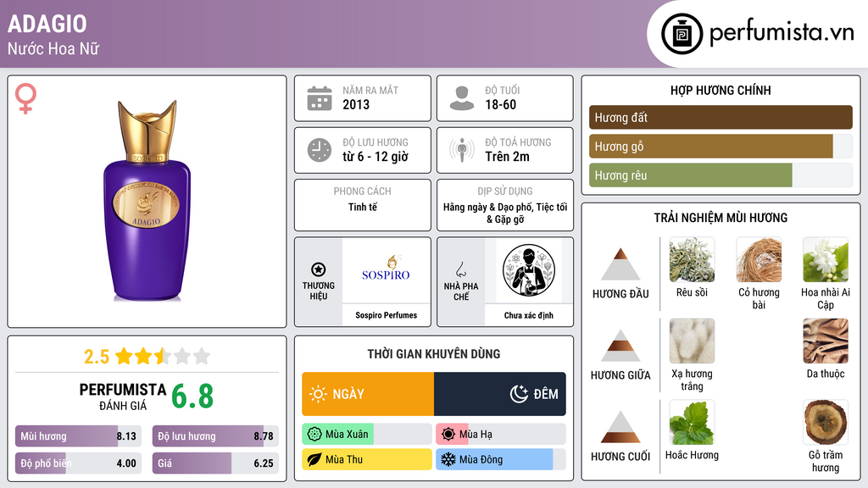Click the Giá 6.25 score bar

(215, 463)
